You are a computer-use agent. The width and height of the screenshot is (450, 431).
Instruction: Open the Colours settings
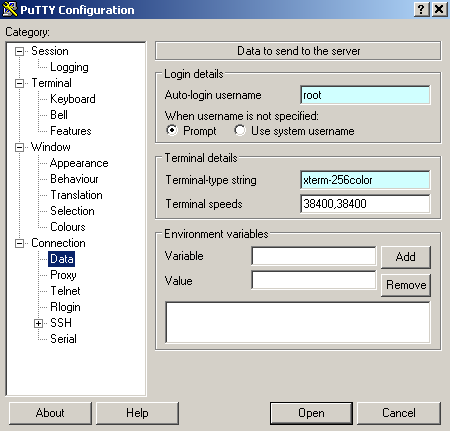[68, 227]
